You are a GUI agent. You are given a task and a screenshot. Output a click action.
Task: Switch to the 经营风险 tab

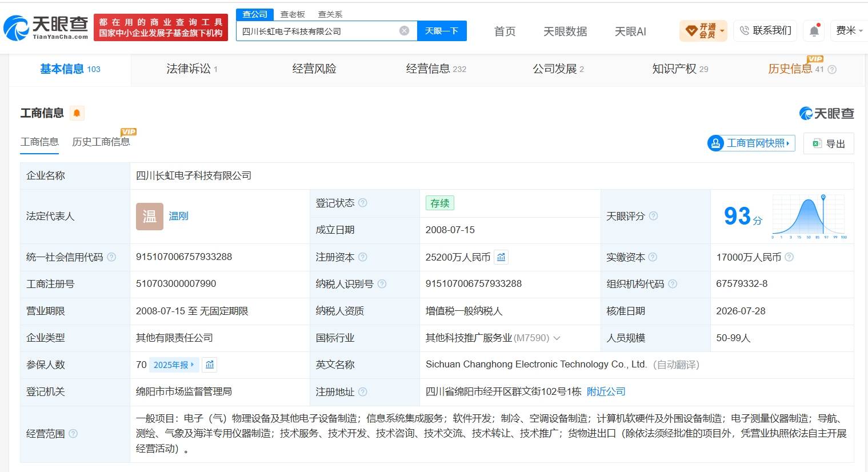pyautogui.click(x=314, y=69)
